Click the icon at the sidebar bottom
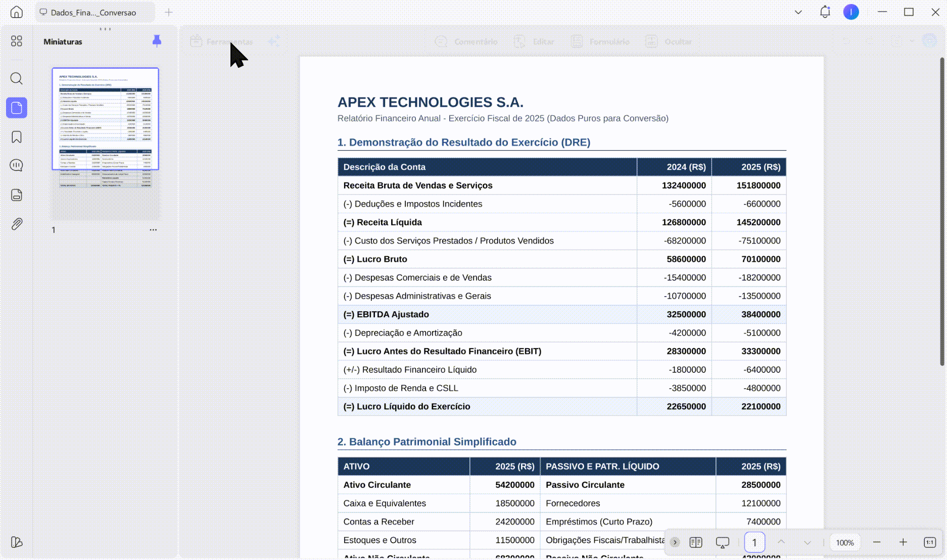 (x=17, y=542)
